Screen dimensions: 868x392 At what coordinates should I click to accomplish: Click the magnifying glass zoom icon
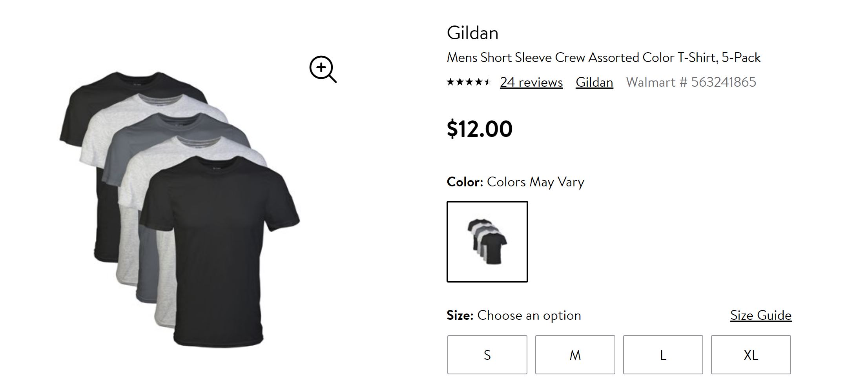[x=323, y=69]
